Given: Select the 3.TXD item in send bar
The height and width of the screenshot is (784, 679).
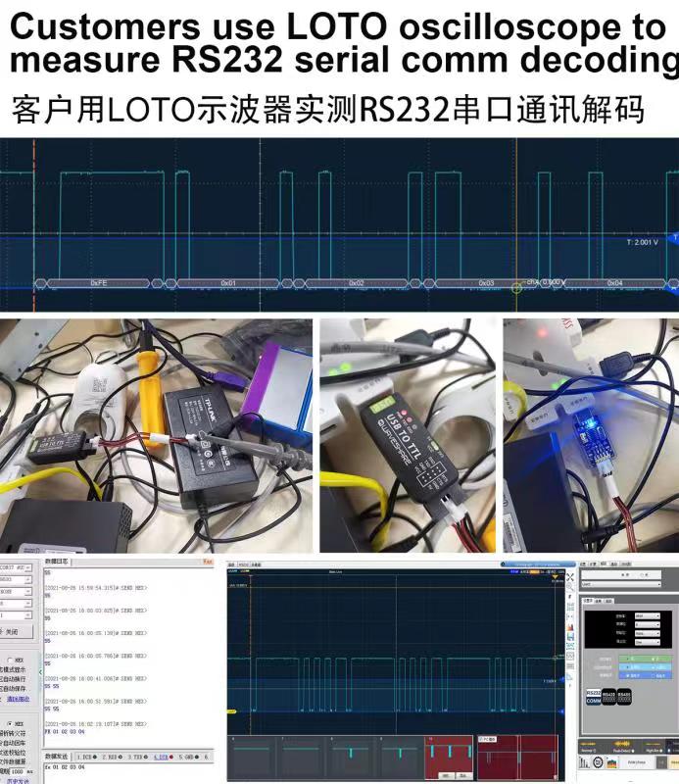Looking at the screenshot, I should 137,757.
